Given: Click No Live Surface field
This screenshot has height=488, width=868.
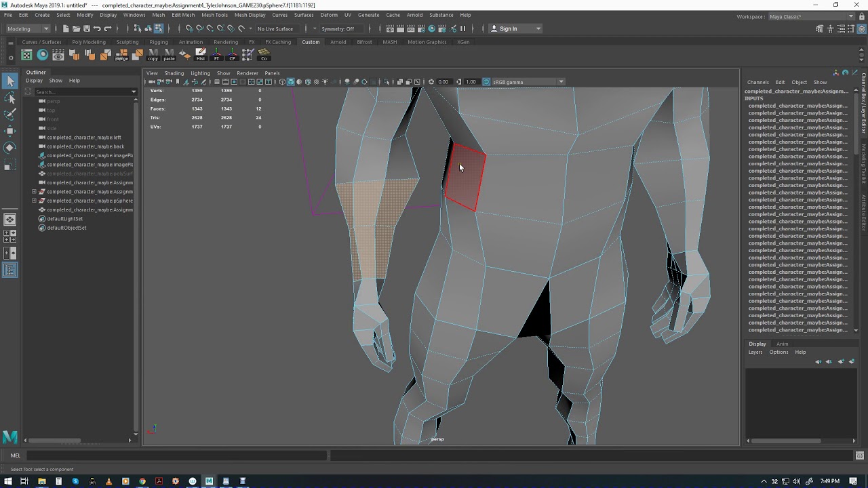Looking at the screenshot, I should pos(275,28).
